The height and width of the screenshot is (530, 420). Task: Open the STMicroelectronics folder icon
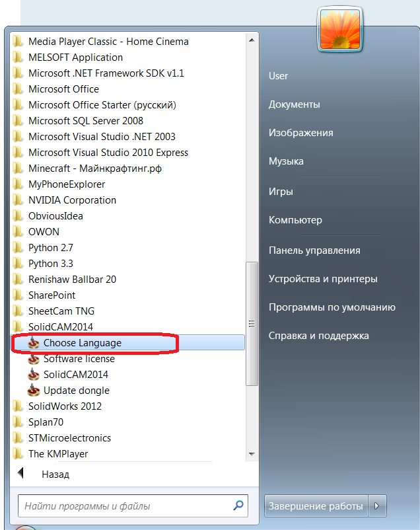pyautogui.click(x=18, y=438)
